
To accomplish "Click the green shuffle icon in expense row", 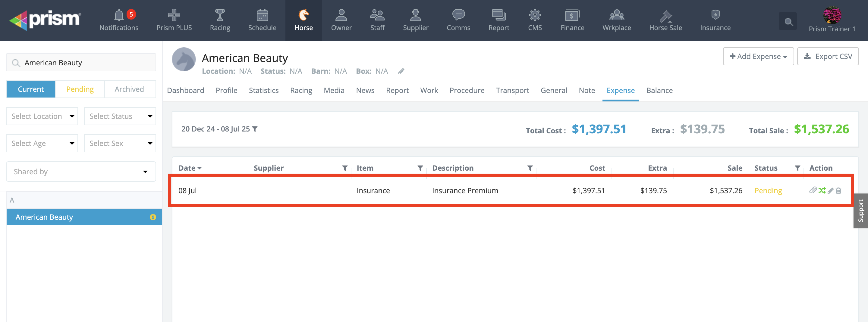I will (822, 190).
